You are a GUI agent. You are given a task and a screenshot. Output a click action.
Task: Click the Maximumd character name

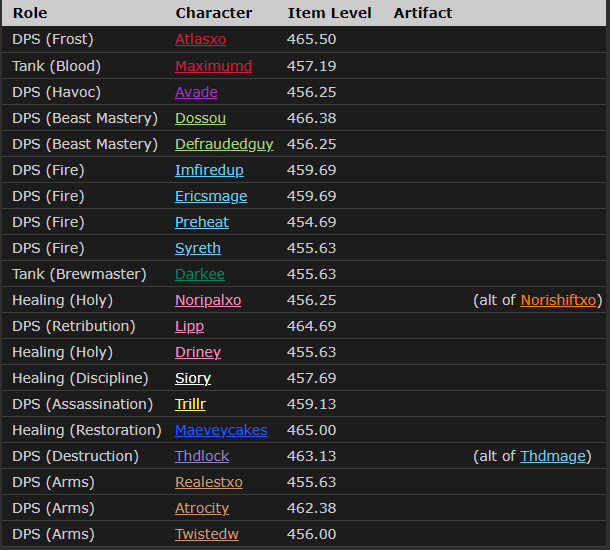[213, 66]
